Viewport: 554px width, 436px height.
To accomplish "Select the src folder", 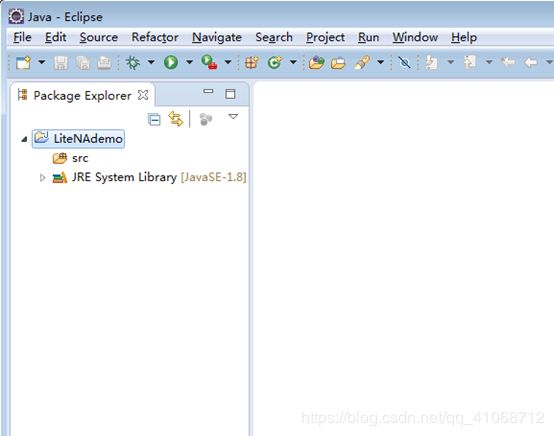I will pyautogui.click(x=70, y=158).
